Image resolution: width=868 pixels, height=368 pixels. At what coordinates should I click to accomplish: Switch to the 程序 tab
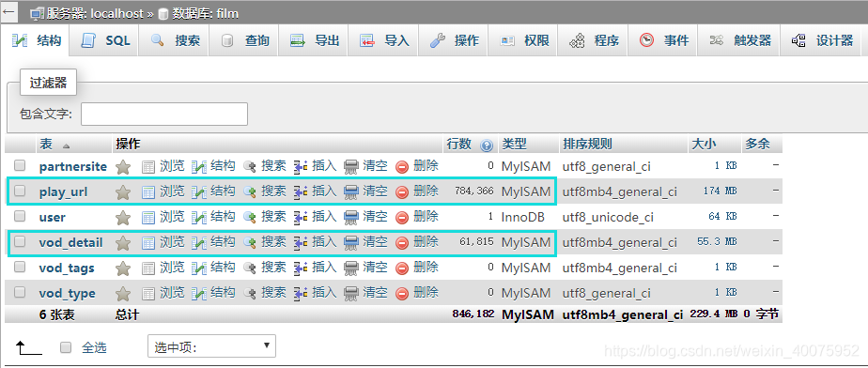point(594,40)
